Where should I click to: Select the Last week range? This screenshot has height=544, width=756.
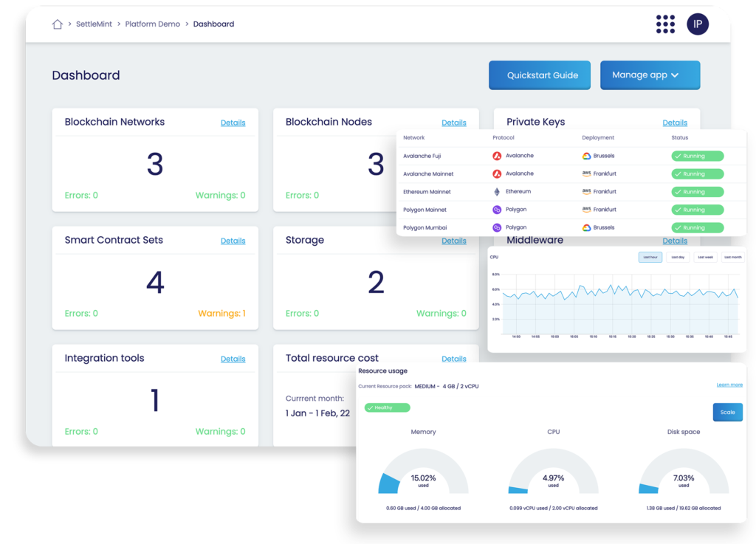point(705,258)
